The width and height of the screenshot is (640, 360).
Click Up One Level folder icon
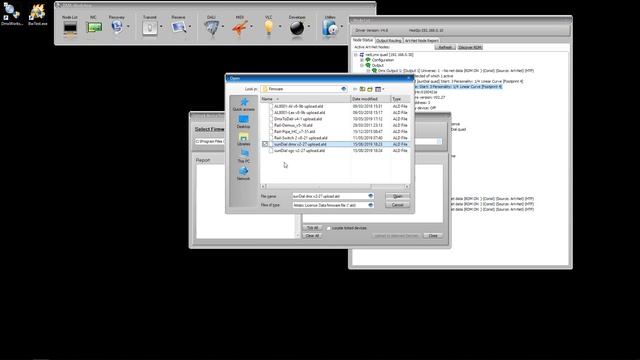pyautogui.click(x=362, y=89)
